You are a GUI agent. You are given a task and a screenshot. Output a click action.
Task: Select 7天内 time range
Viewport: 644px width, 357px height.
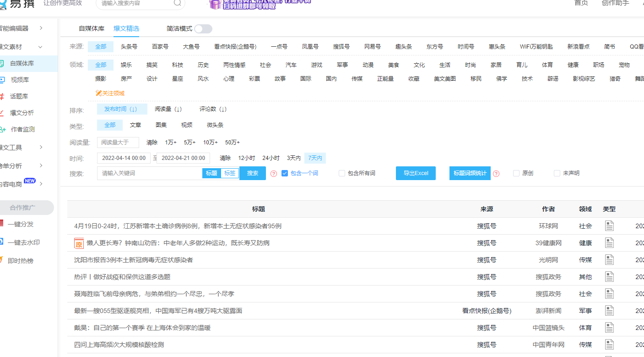pos(315,158)
